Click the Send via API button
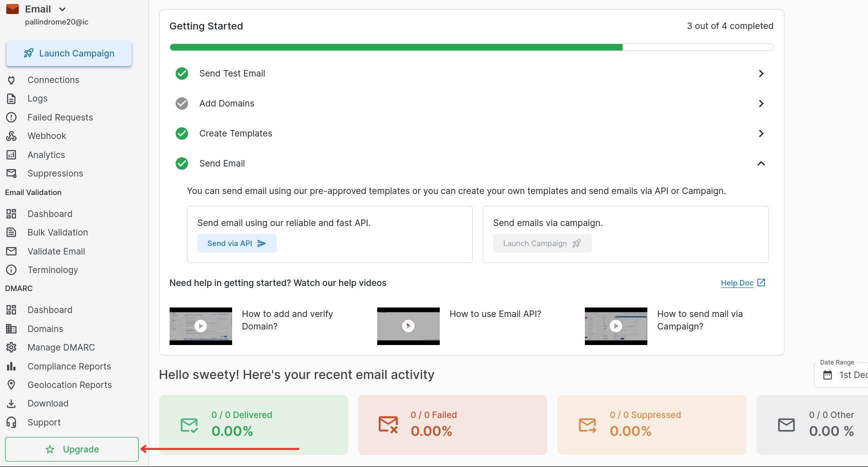This screenshot has height=467, width=868. (237, 243)
